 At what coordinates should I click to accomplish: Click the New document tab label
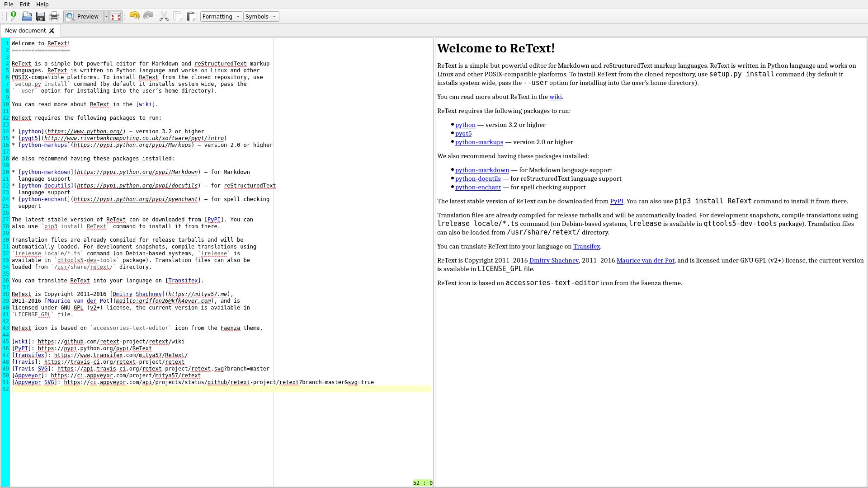pos(26,30)
